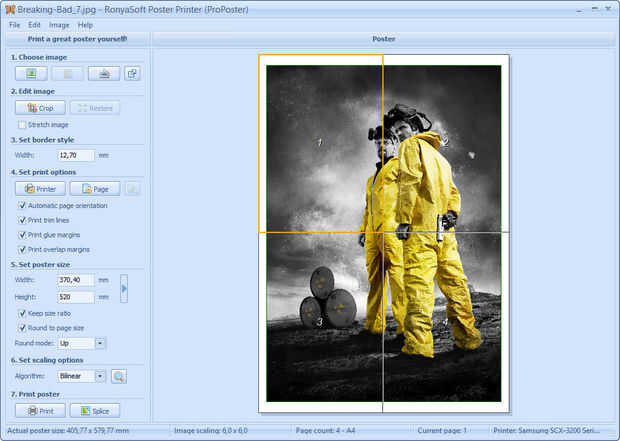Open the Edit menu

34,25
